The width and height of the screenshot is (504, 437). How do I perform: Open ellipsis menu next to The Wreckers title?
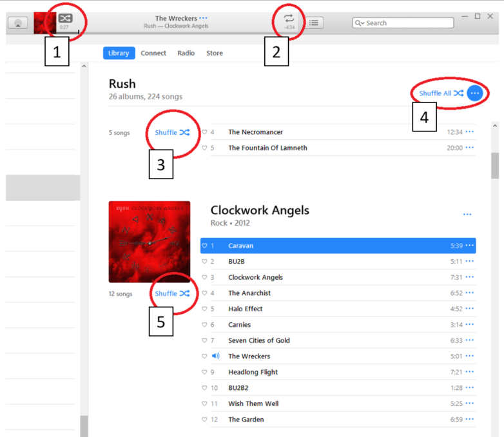(x=203, y=18)
